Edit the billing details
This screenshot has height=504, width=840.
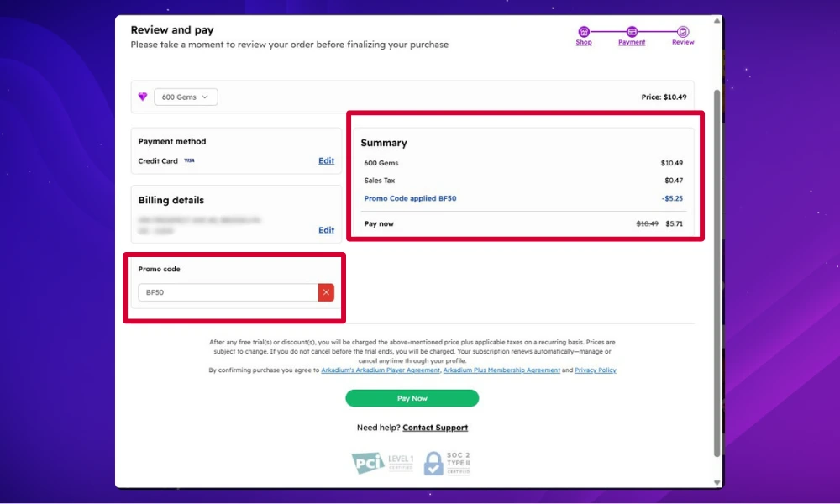coord(326,229)
